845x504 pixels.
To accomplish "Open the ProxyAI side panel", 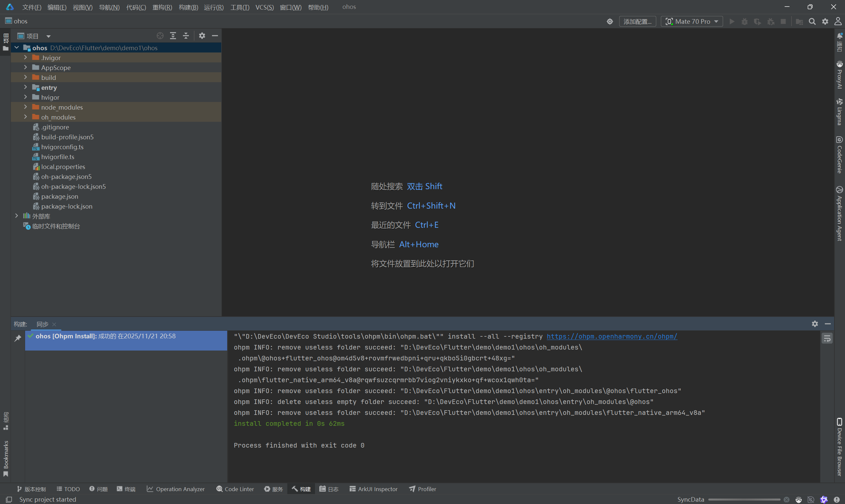I will (840, 75).
